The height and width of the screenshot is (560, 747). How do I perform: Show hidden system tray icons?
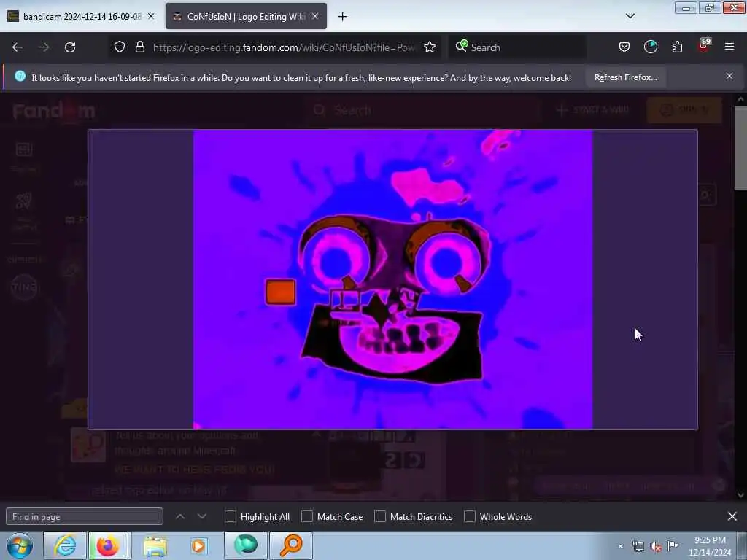click(620, 547)
